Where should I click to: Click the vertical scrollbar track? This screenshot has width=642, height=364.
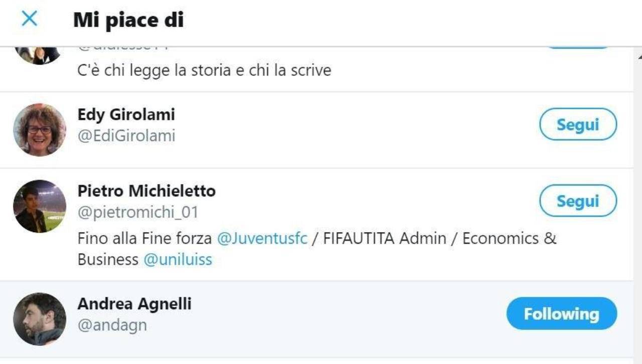(637, 211)
